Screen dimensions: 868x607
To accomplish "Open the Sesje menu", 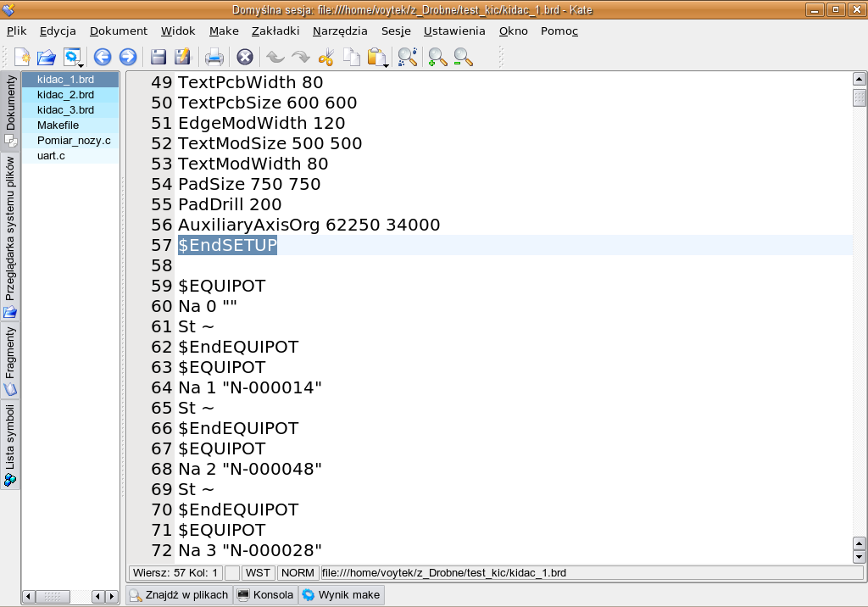I will point(396,31).
